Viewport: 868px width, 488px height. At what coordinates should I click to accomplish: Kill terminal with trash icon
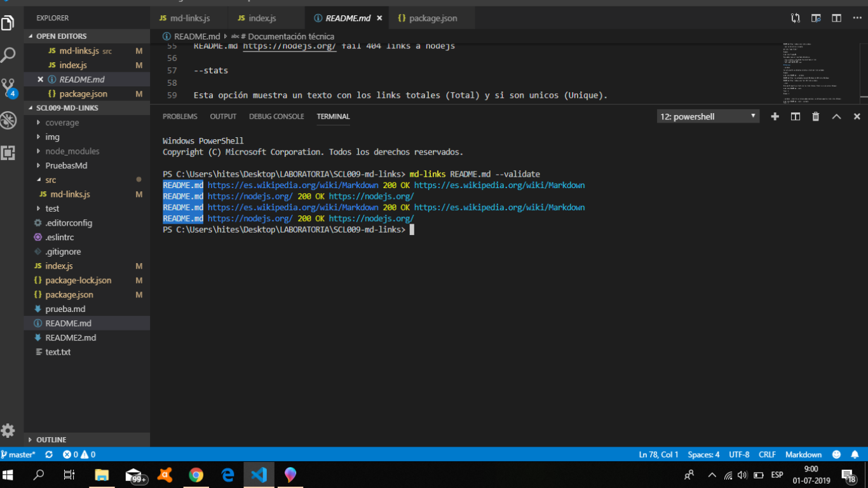pos(816,116)
